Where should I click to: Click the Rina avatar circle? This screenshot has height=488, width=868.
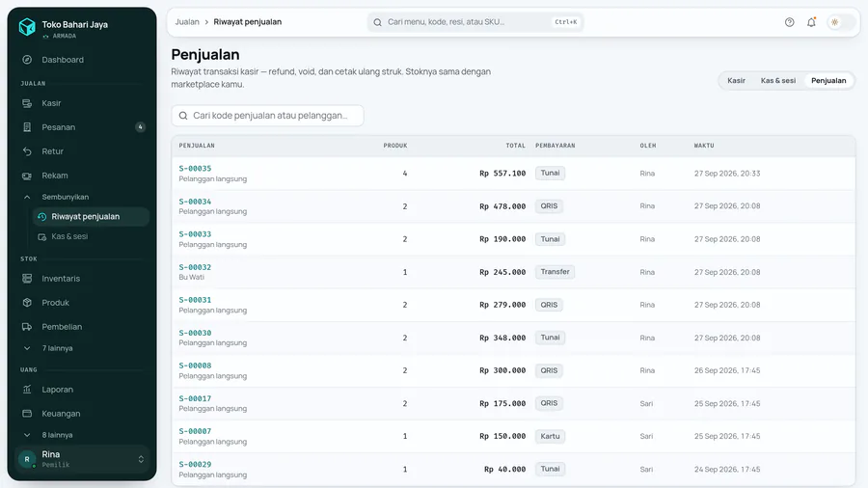27,459
